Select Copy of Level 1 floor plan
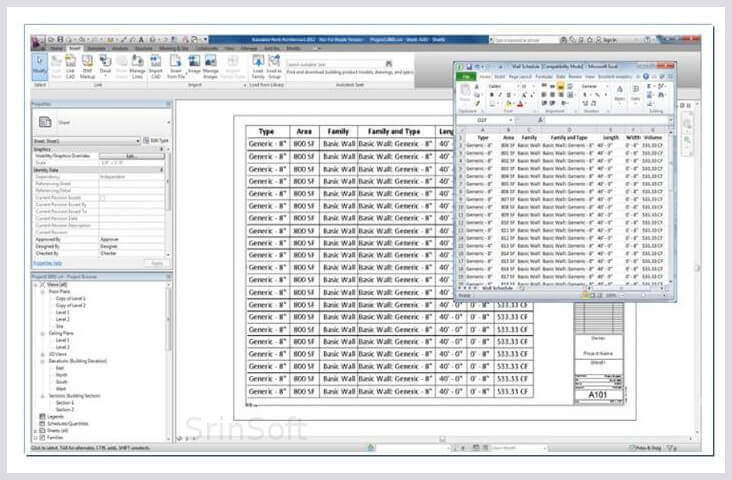 click(70, 298)
